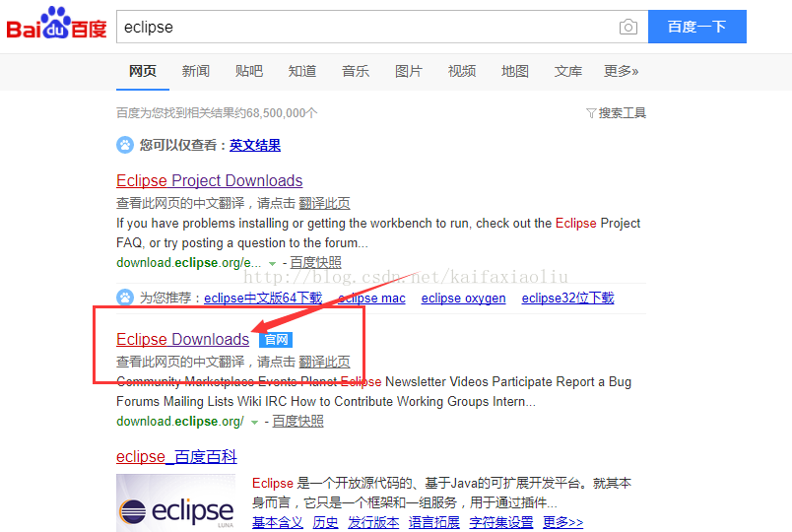This screenshot has width=792, height=532.
Task: Click suggestion eclipse oxygen
Action: [x=464, y=299]
